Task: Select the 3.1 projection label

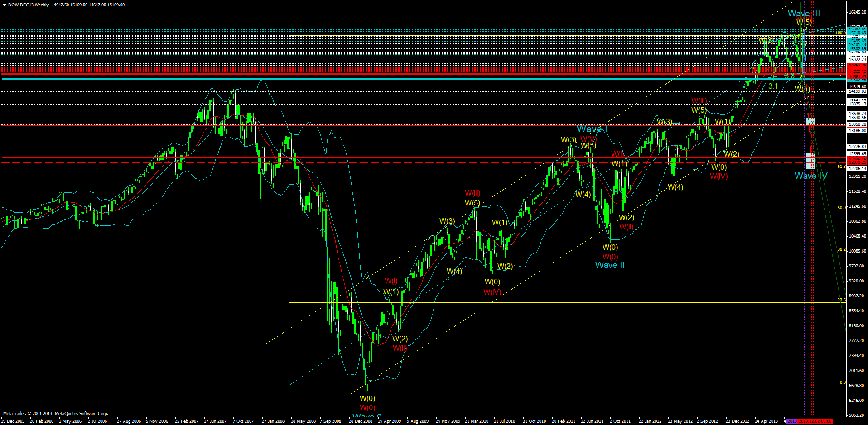Action: (x=772, y=86)
